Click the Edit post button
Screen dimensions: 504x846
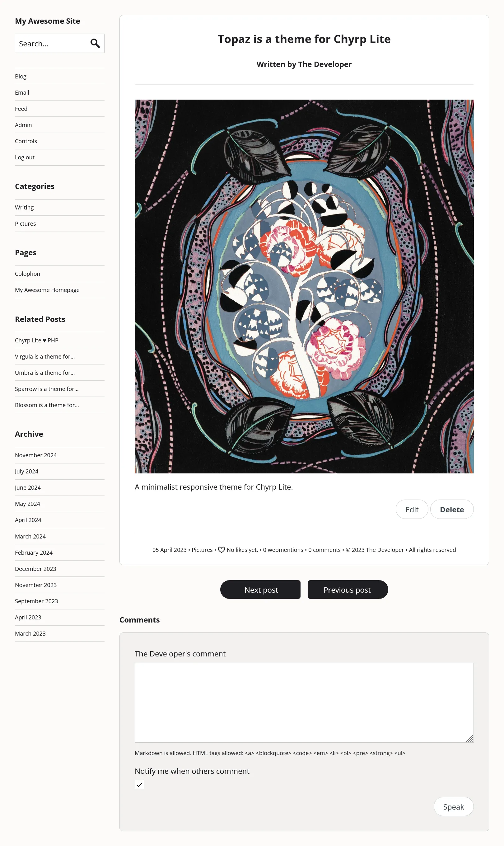[x=412, y=509]
